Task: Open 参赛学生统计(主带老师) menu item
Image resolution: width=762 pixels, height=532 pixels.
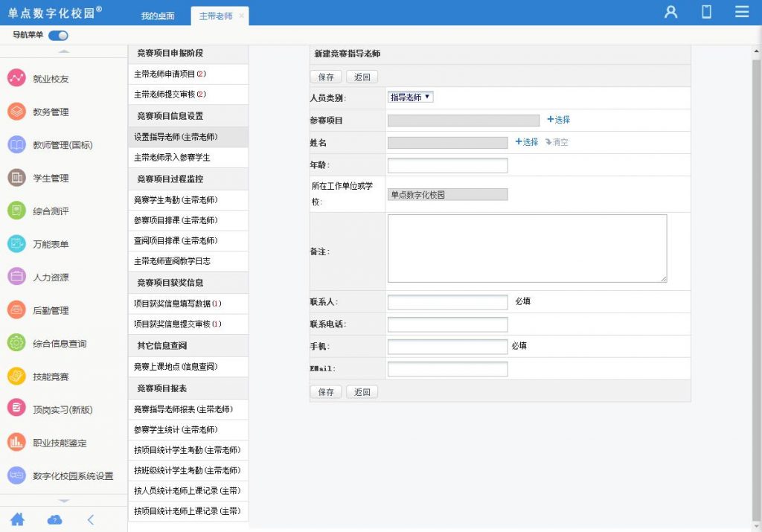Action: 188,429
